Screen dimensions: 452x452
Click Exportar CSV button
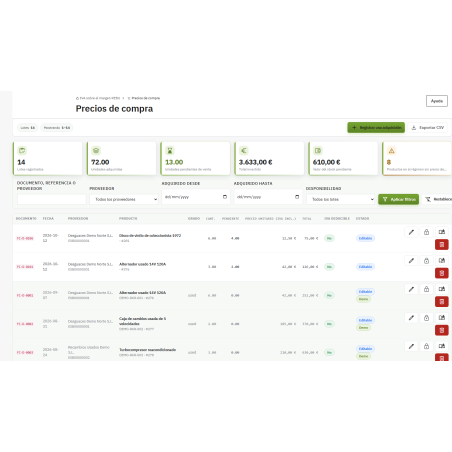point(428,128)
